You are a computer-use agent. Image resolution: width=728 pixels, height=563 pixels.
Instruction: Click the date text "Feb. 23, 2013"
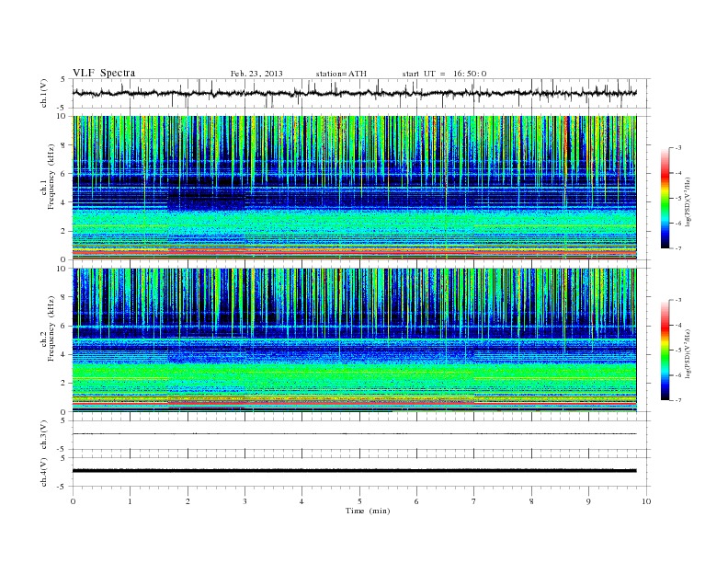tap(256, 74)
